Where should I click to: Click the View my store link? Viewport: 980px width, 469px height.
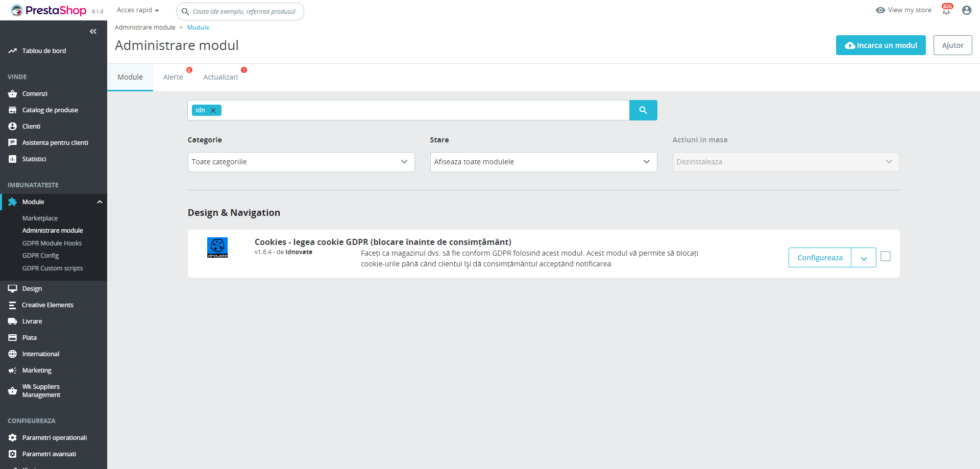point(910,10)
